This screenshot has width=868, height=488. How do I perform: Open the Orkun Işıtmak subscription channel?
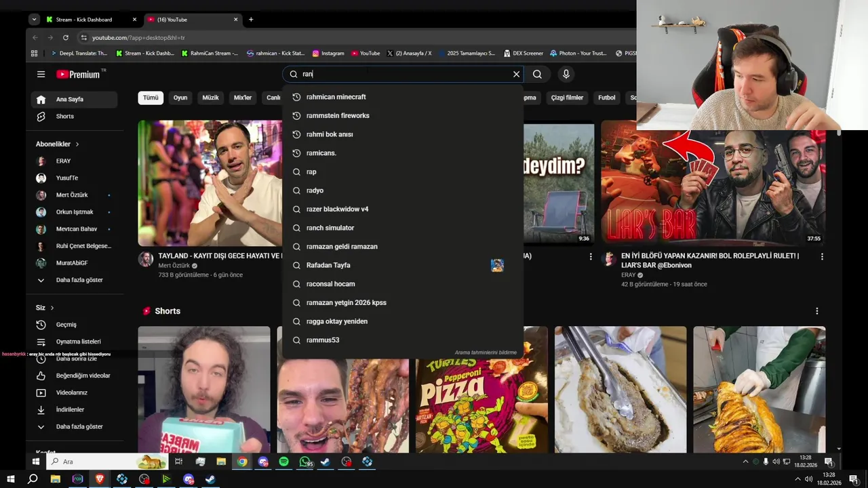coord(75,212)
